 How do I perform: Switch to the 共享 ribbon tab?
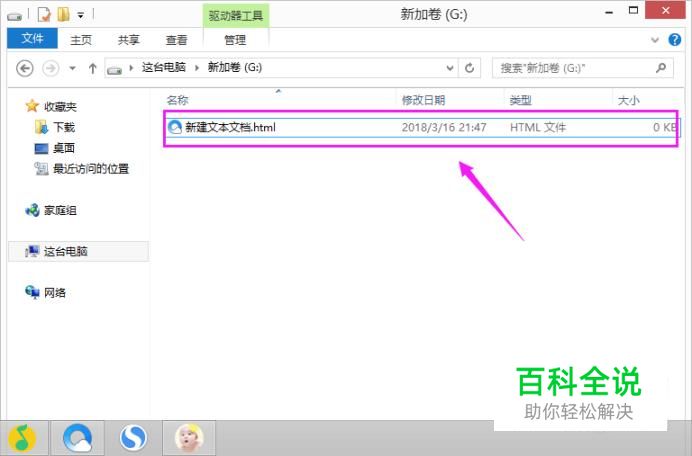coord(128,40)
